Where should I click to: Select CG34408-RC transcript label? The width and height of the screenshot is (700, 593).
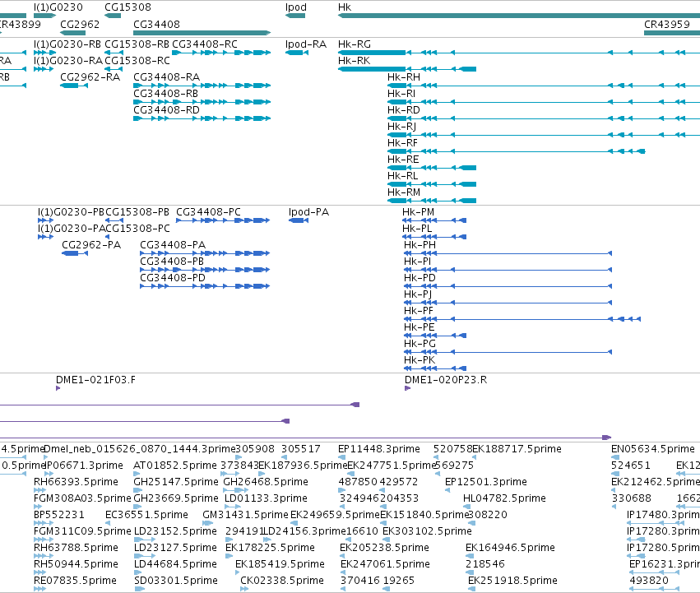[205, 44]
